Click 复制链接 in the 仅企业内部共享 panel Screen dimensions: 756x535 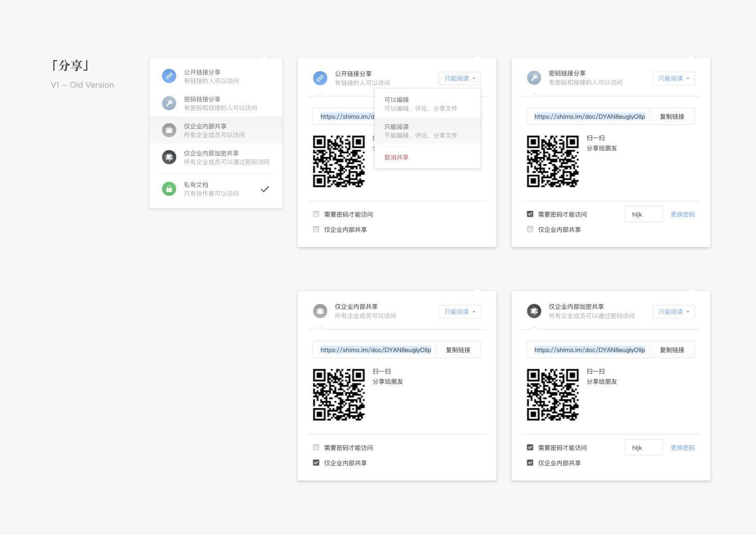tap(458, 350)
